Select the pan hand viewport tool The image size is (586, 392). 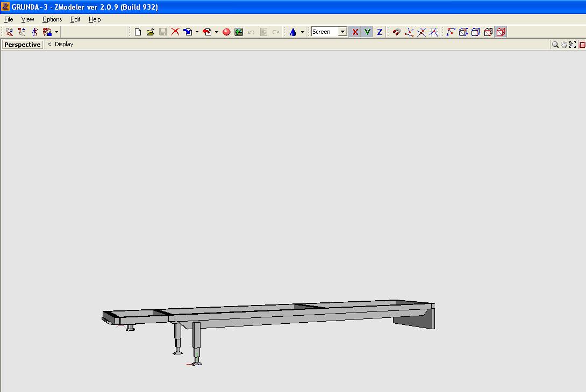coord(564,45)
